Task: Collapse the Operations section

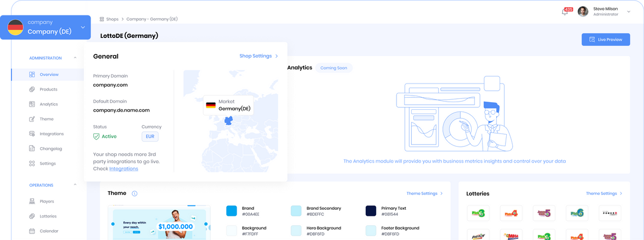Action: tap(75, 185)
